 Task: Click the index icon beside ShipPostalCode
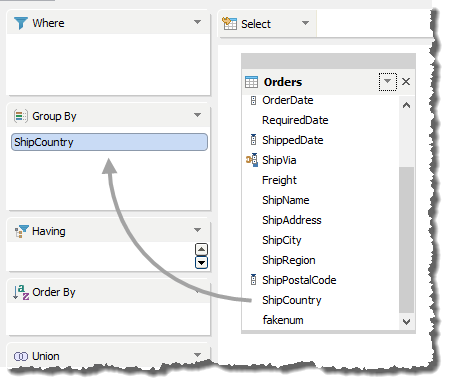[x=253, y=280]
